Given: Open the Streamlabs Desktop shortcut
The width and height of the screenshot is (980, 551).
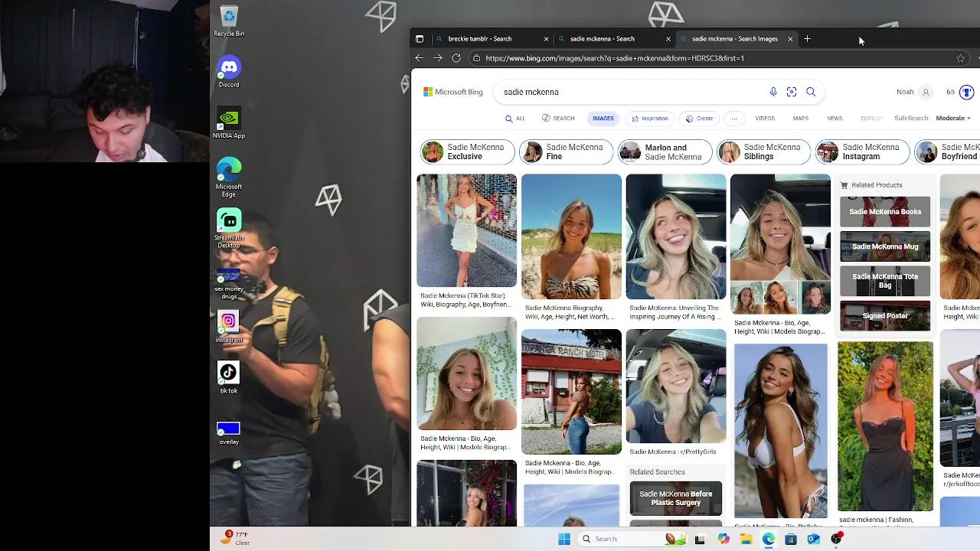Looking at the screenshot, I should [x=228, y=228].
